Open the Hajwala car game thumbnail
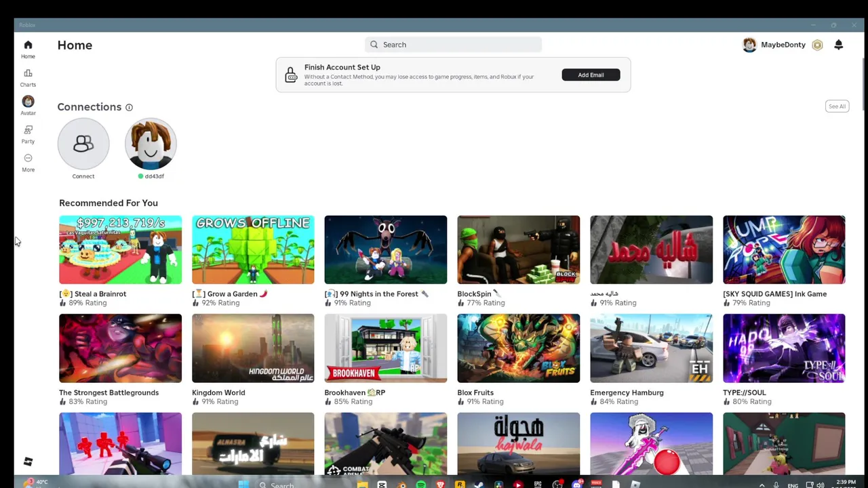 click(x=519, y=444)
